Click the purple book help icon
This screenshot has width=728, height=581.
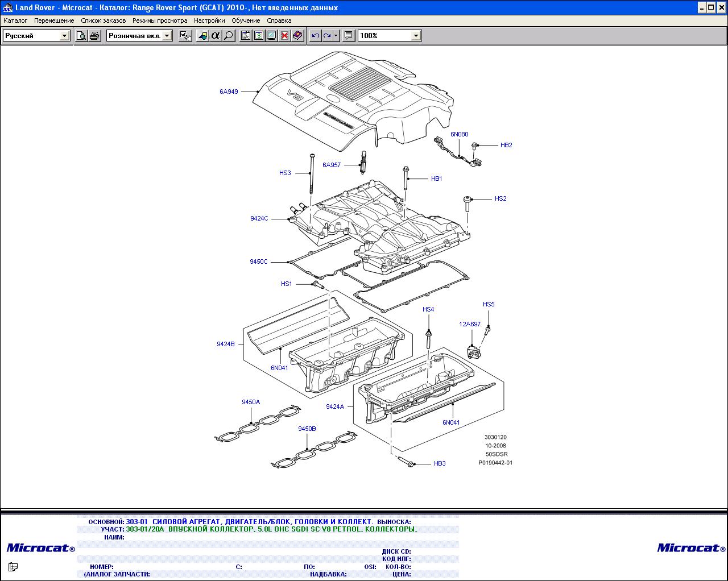298,36
